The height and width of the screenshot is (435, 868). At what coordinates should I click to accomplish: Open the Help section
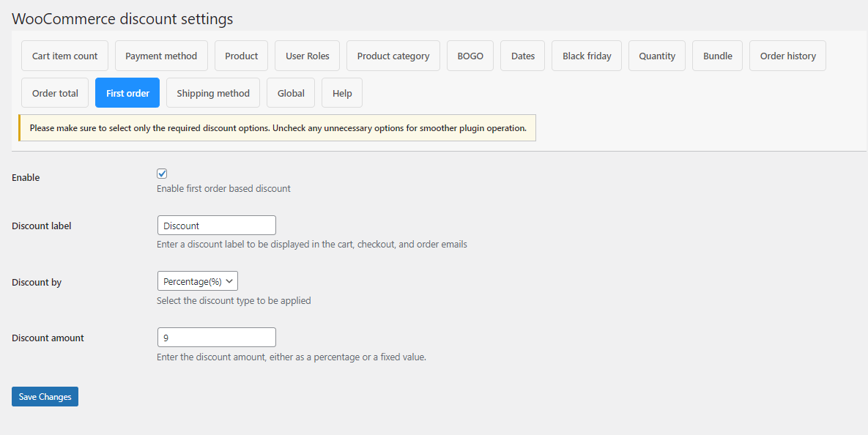pos(341,92)
